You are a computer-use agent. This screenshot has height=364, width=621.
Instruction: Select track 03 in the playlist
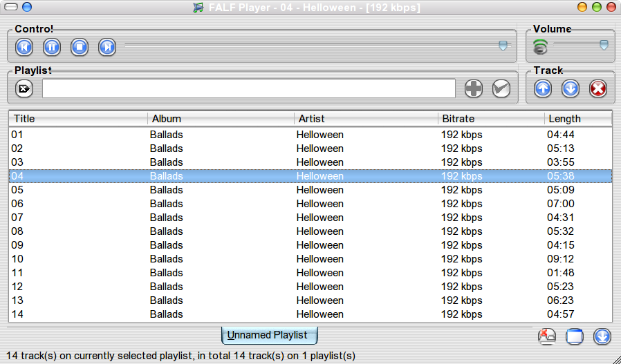click(x=310, y=162)
